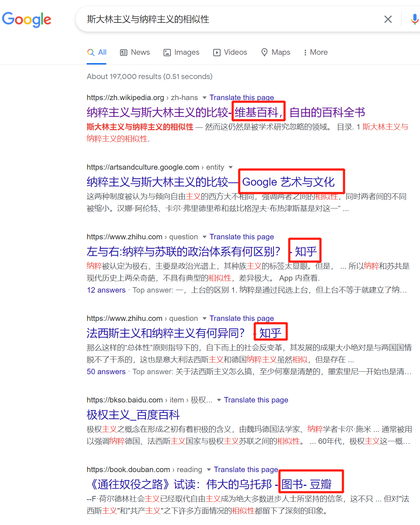Image resolution: width=420 pixels, height=525 pixels.
Task: Open the 极权主义_百度百科 result
Action: pyautogui.click(x=133, y=415)
